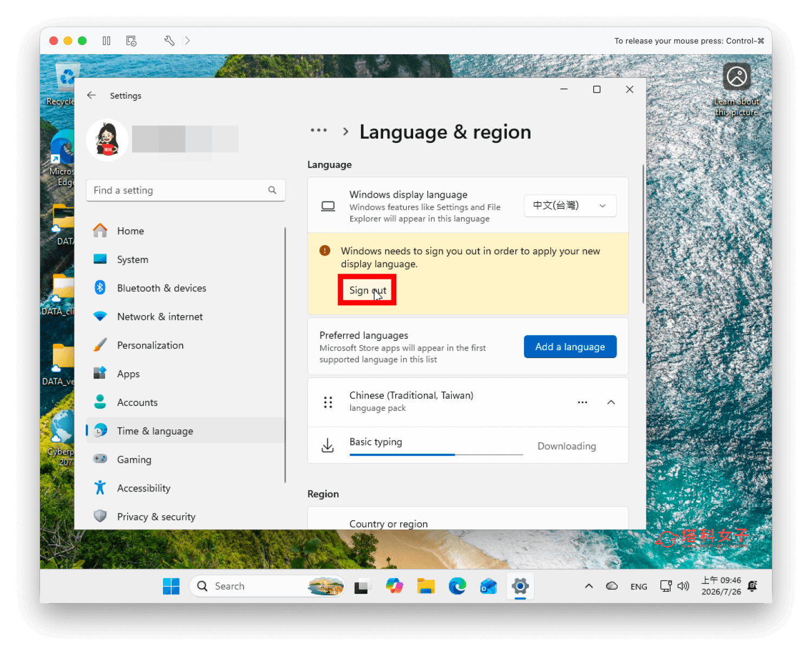812x656 pixels.
Task: Open the clock and date flyout
Action: [x=721, y=586]
